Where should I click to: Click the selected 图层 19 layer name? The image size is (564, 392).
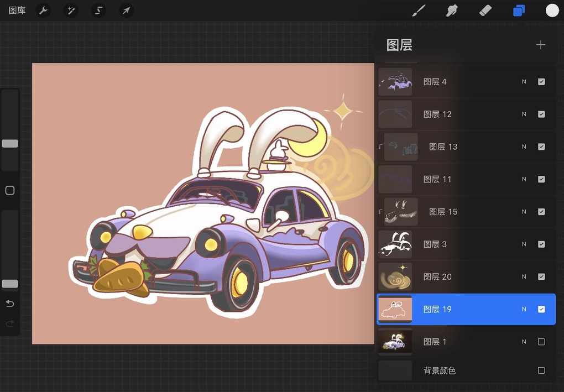[437, 309]
